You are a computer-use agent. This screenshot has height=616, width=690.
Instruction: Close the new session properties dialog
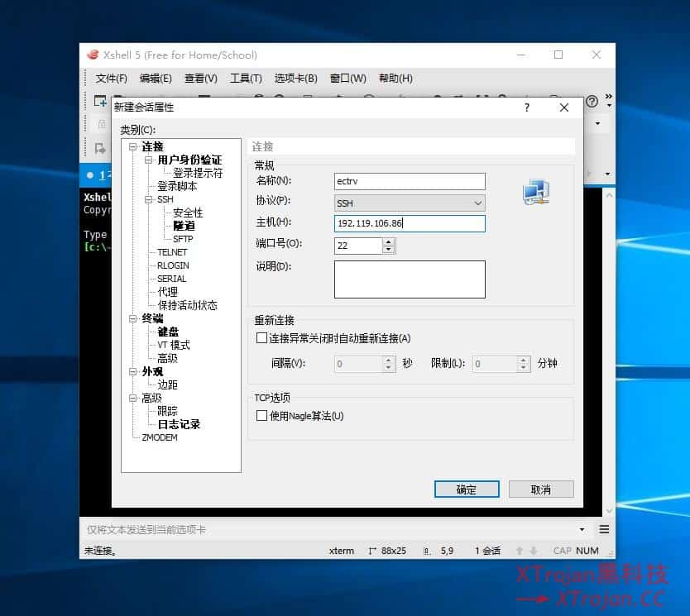[x=564, y=107]
